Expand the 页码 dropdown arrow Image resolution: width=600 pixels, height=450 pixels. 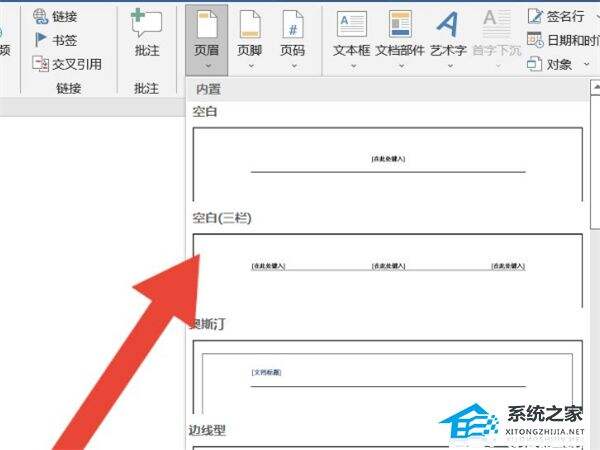coord(294,66)
